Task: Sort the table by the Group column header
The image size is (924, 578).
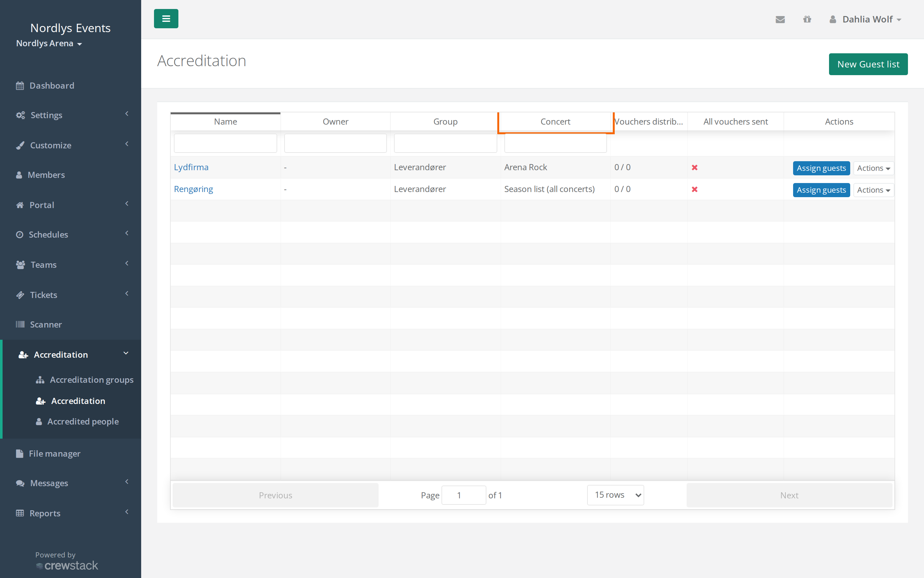Action: [x=445, y=122]
